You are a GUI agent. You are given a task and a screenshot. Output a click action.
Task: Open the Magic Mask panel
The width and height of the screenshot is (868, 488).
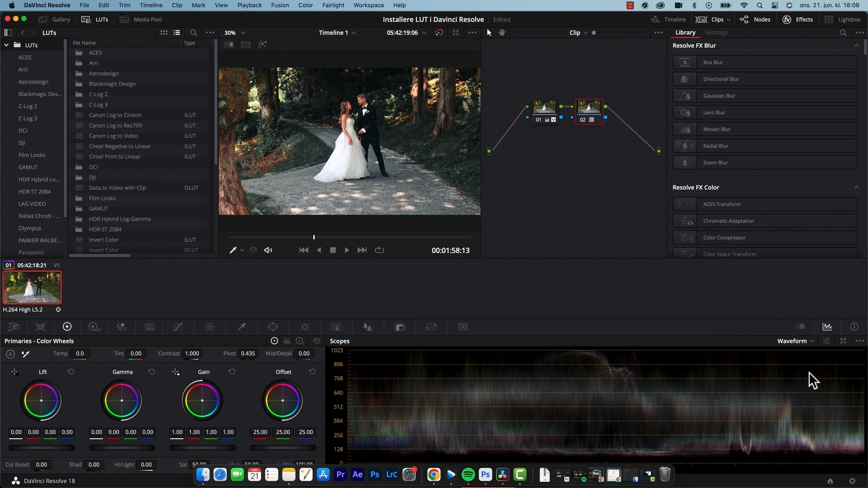pos(337,327)
